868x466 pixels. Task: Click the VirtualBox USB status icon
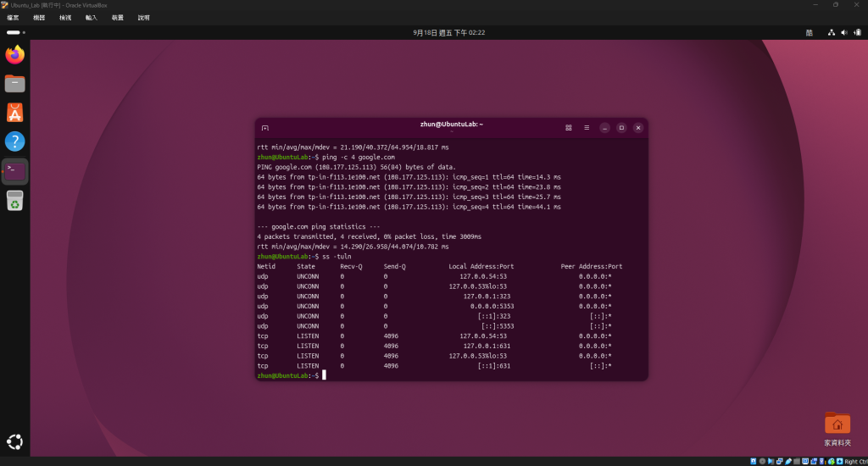788,461
